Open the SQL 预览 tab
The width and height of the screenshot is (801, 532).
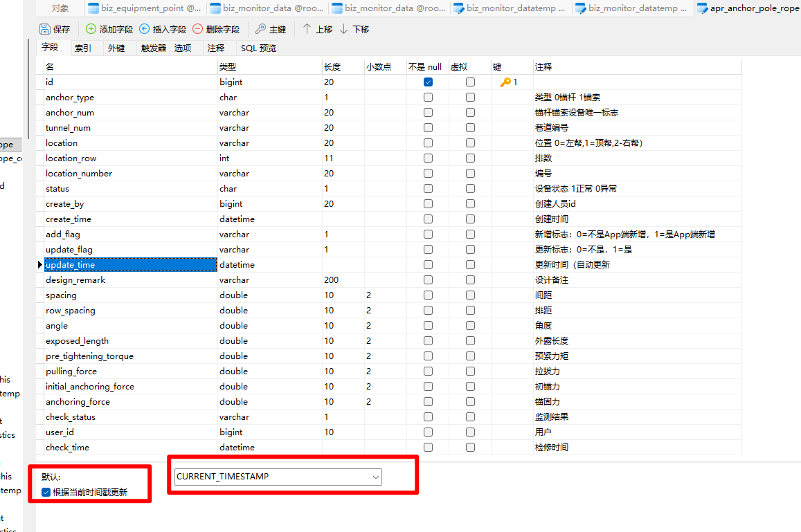[x=258, y=48]
